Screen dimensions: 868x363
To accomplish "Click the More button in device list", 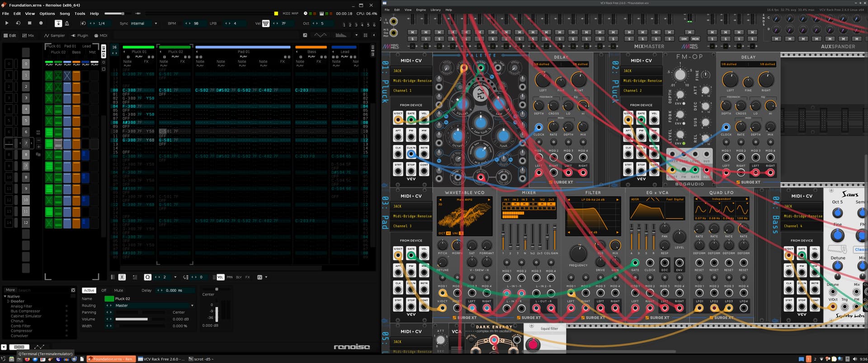I will pos(10,290).
